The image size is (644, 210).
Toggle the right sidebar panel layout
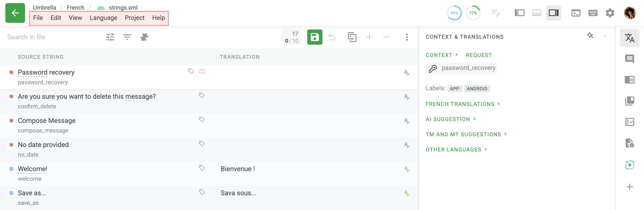coord(553,13)
